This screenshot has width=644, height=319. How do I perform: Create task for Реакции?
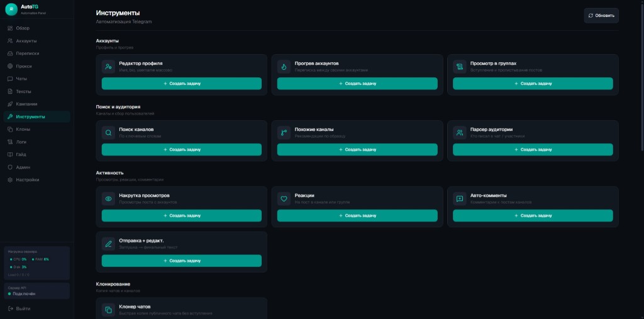coord(357,216)
